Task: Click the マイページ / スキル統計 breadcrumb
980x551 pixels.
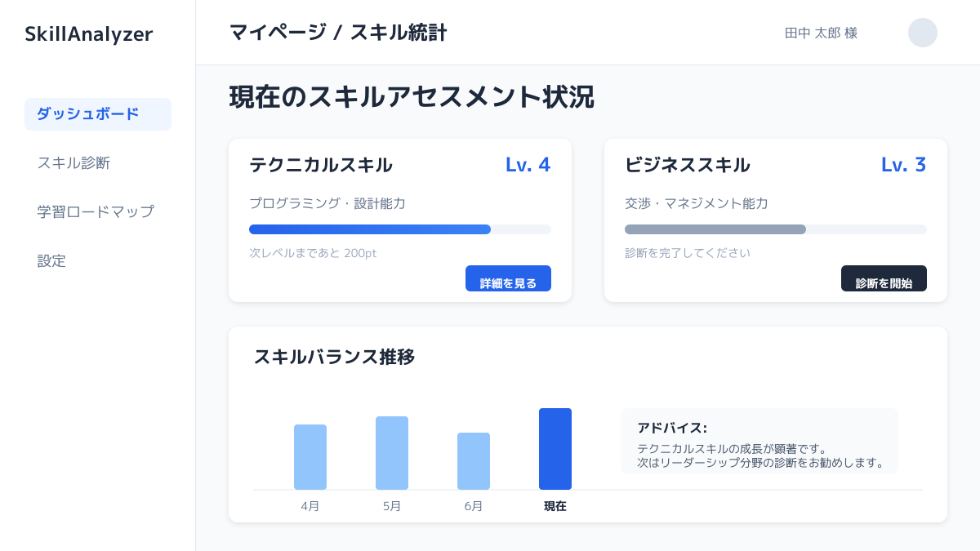Action: point(338,33)
